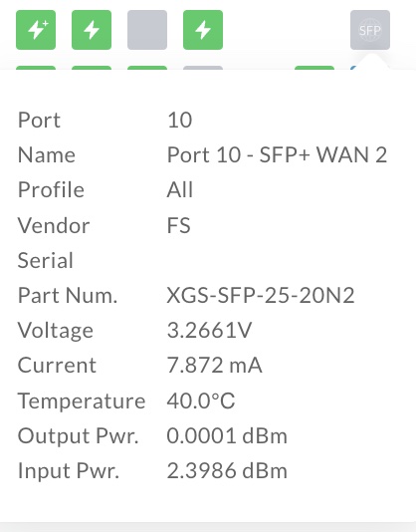The image size is (416, 532).
Task: Select the partially hidden gray port in second row
Action: tap(203, 68)
